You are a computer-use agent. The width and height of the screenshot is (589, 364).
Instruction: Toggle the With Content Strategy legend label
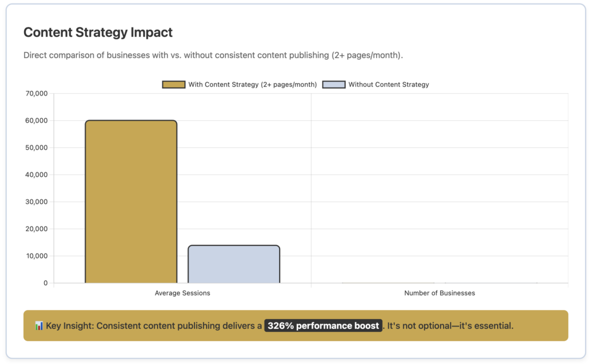click(x=253, y=85)
